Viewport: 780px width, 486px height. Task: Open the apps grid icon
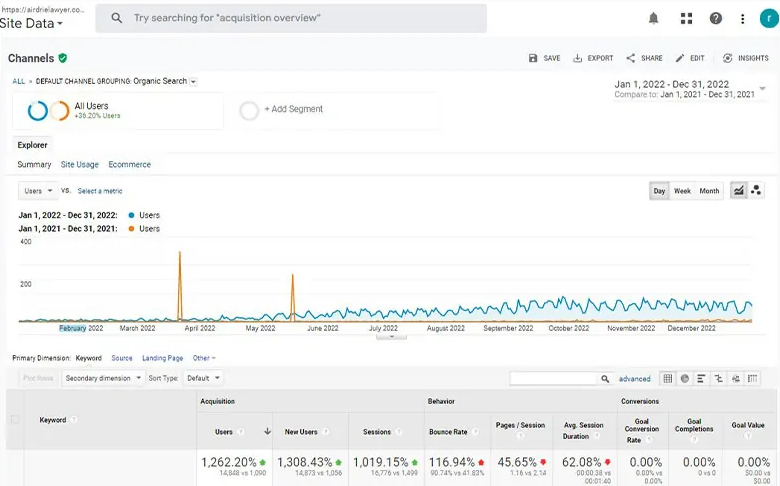click(x=686, y=18)
